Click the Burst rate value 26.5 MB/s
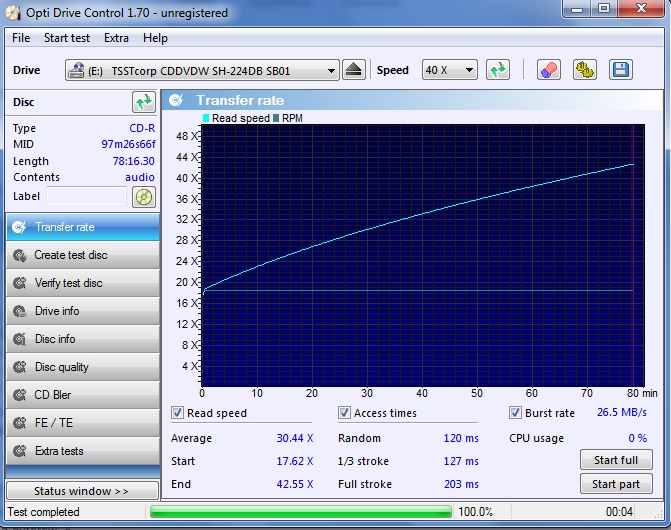The image size is (671, 530). pyautogui.click(x=621, y=412)
